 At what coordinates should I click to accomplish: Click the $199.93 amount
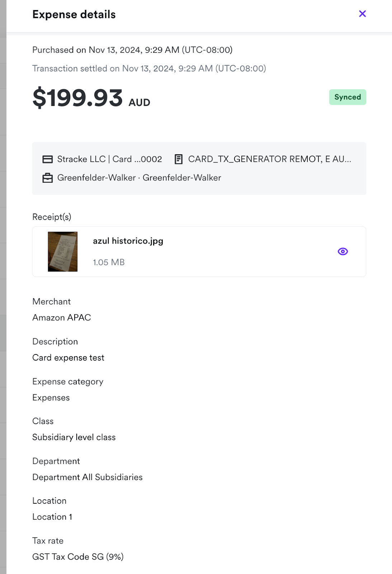78,98
